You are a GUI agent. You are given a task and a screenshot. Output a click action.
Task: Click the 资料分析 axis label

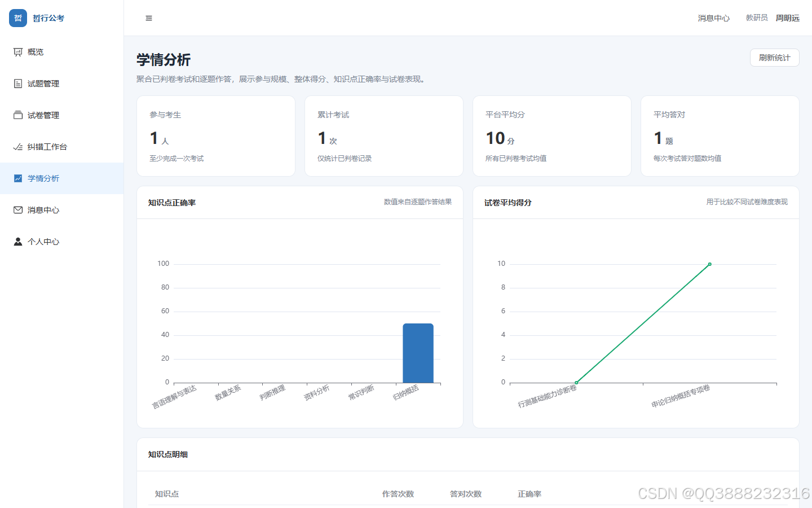[x=316, y=392]
